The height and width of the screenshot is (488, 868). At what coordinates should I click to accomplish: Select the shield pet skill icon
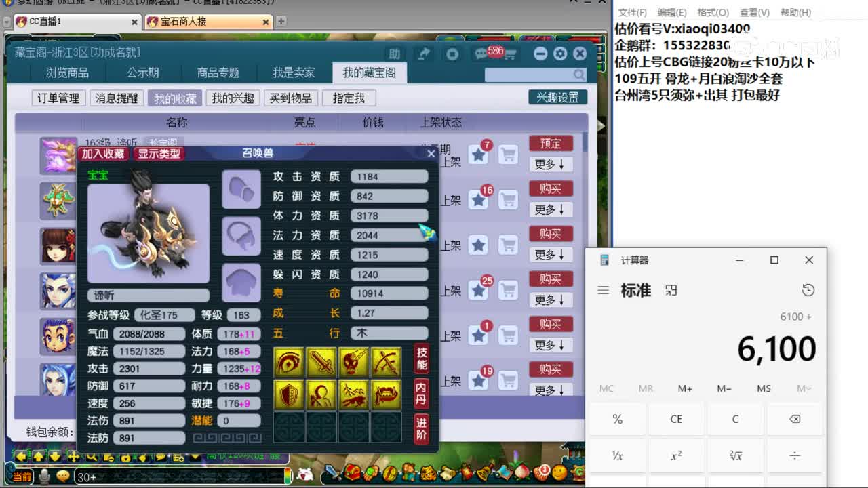[288, 394]
